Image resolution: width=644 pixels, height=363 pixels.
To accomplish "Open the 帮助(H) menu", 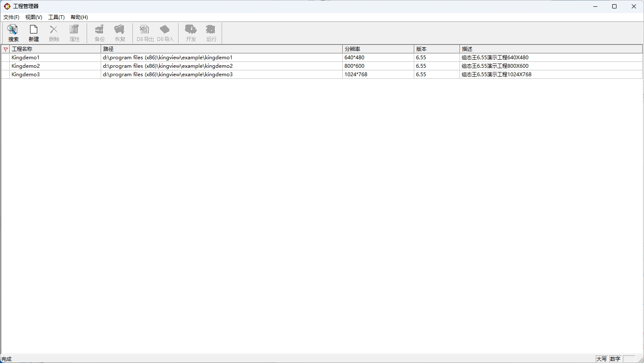I will pos(79,17).
